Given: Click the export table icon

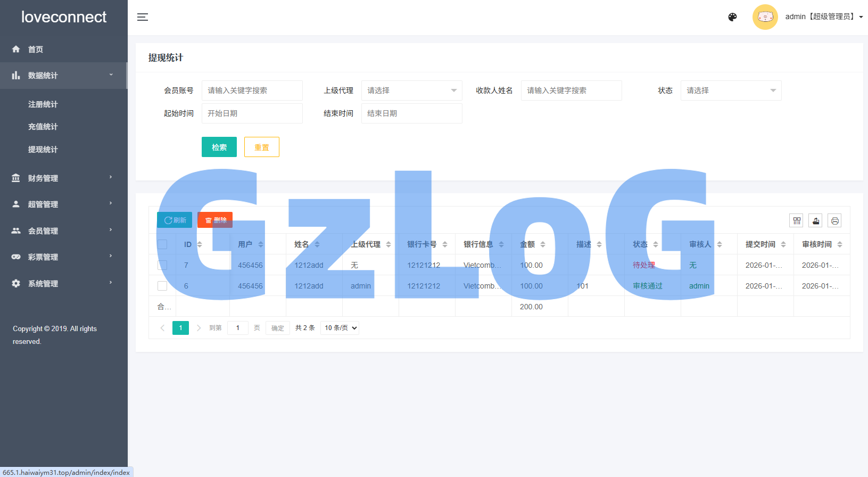Looking at the screenshot, I should (x=815, y=220).
